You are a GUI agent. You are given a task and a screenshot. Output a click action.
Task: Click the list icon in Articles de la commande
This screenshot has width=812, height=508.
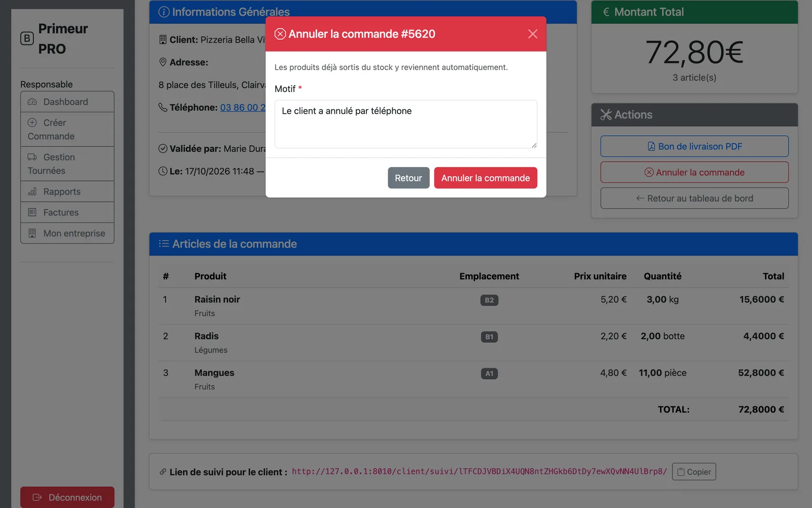[x=164, y=244]
